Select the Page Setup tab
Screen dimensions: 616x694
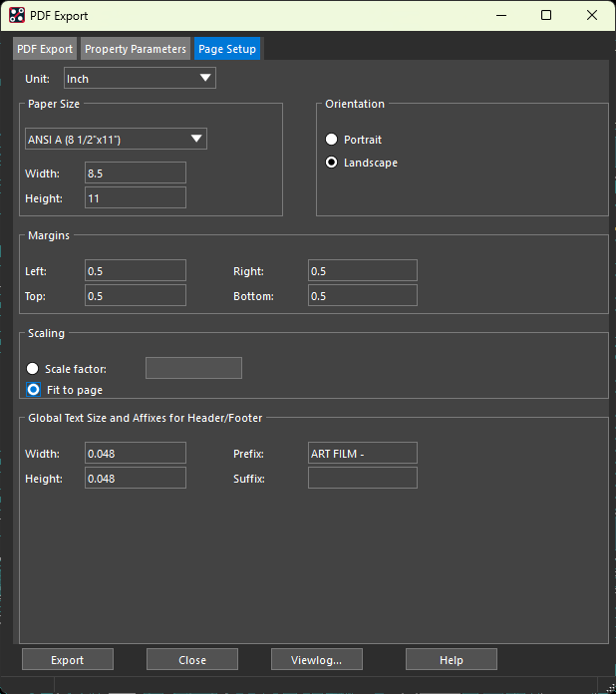[227, 49]
